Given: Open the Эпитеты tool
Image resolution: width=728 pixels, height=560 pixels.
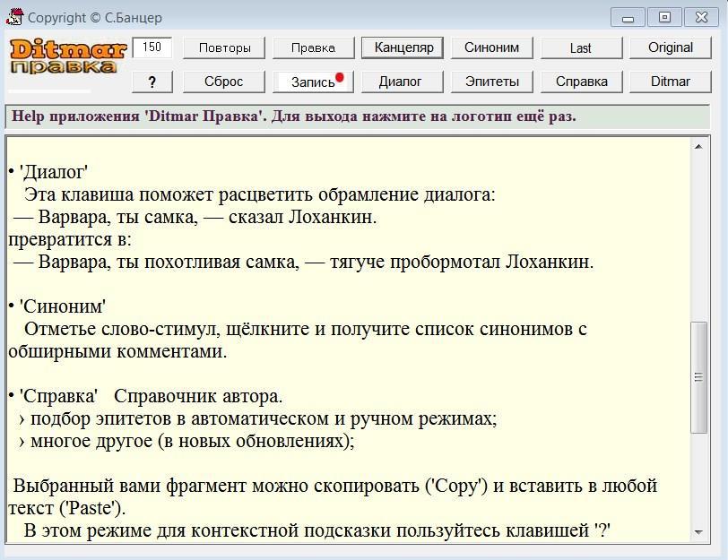Looking at the screenshot, I should point(491,82).
